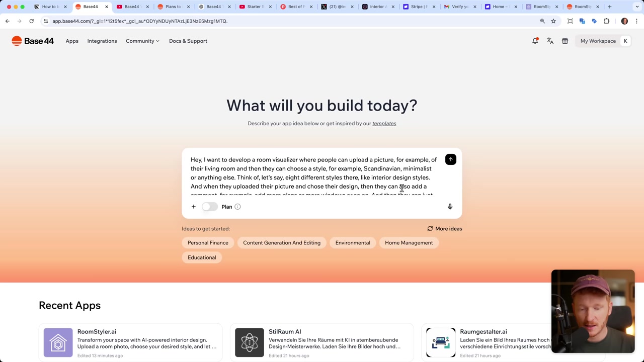
Task: Switch to the Plans tab
Action: coord(174,7)
